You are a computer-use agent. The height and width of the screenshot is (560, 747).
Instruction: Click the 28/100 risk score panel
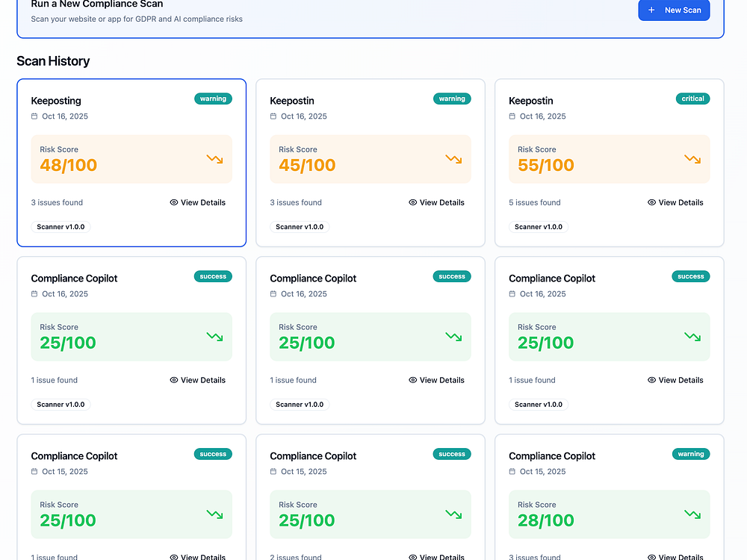(x=609, y=514)
